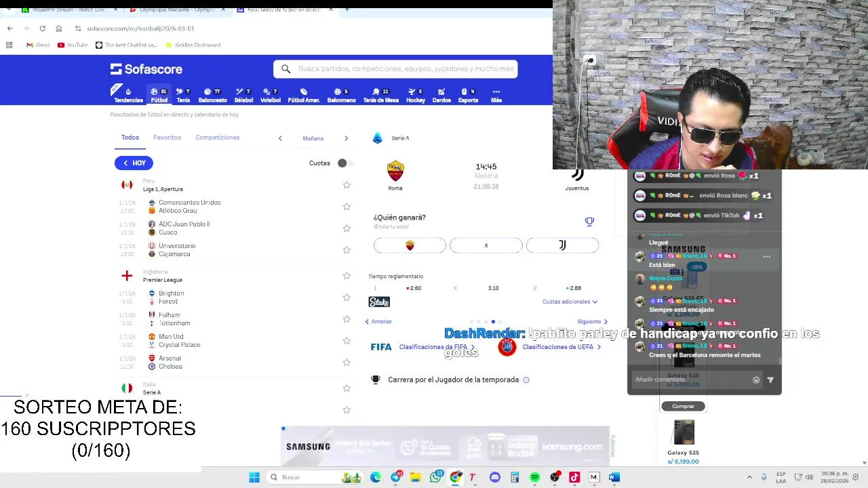Open Spotify from the taskbar

534,477
